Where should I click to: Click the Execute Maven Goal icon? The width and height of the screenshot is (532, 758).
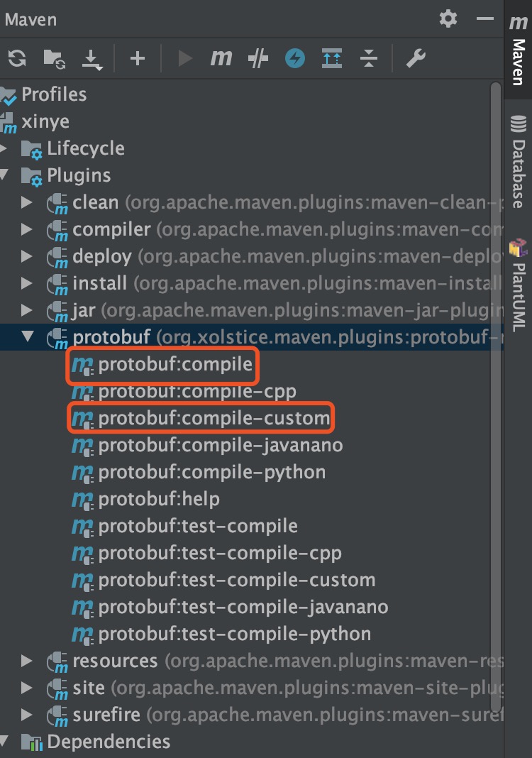click(221, 59)
